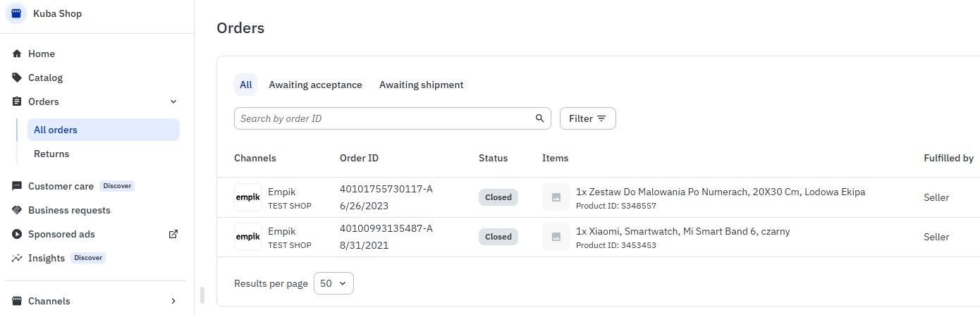The height and width of the screenshot is (315, 980).
Task: Select the All orders tab
Action: 245,85
